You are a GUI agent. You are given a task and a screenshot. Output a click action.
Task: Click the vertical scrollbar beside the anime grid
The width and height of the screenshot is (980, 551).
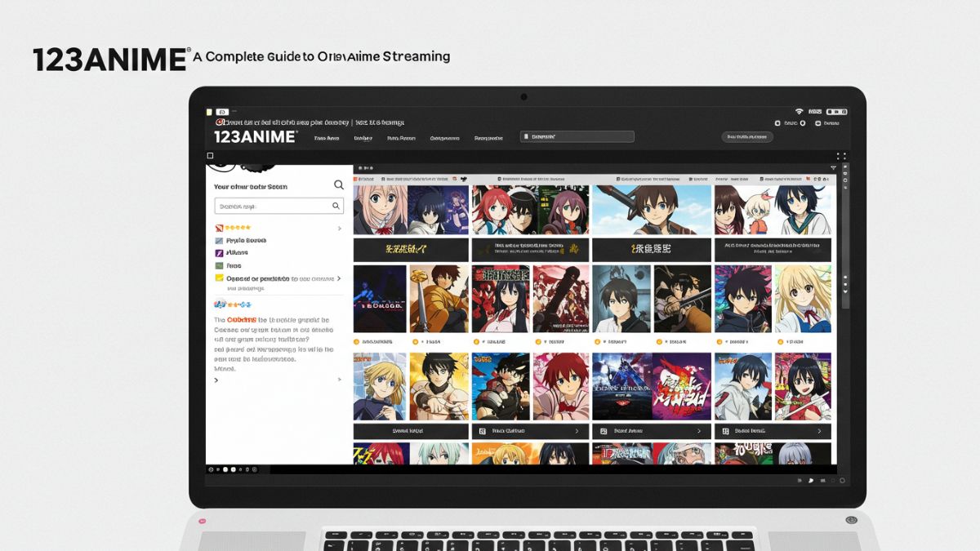click(x=845, y=237)
